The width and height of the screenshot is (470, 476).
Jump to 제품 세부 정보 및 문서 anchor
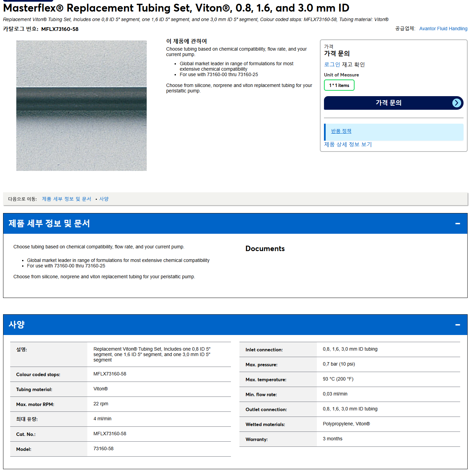(67, 199)
